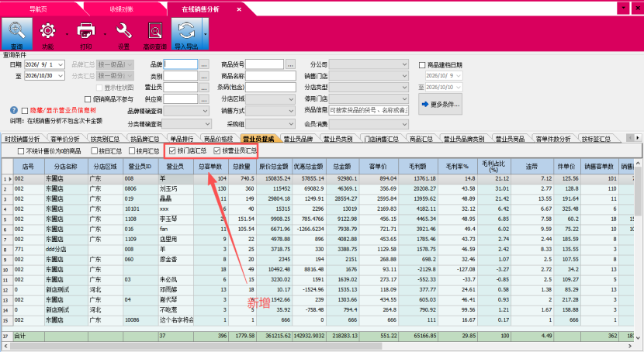The image size is (644, 352).
Task: Select the 商品汇总 tab
Action: tap(421, 139)
